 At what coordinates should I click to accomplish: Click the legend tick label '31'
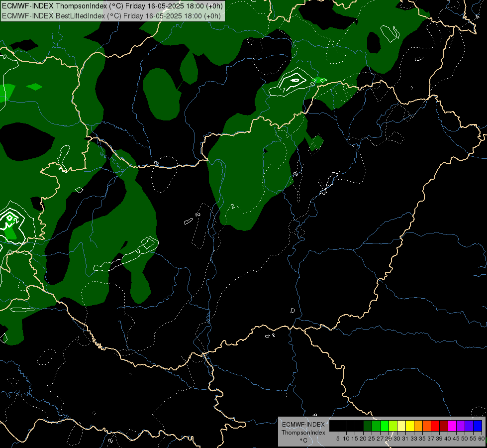[405, 439]
